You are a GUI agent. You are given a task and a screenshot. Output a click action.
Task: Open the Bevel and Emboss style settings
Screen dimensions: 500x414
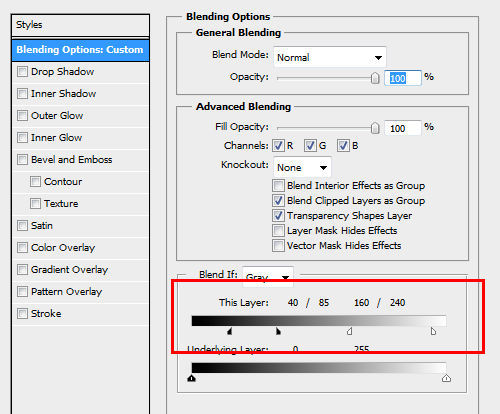pyautogui.click(x=71, y=160)
